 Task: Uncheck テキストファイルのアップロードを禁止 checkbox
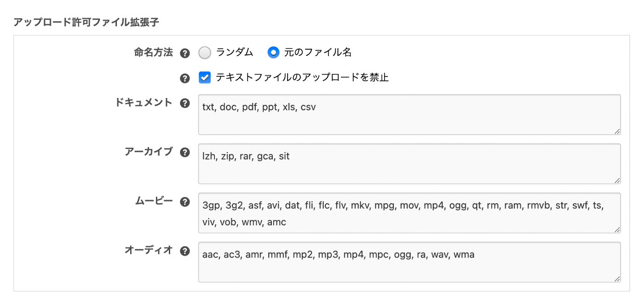coord(205,77)
